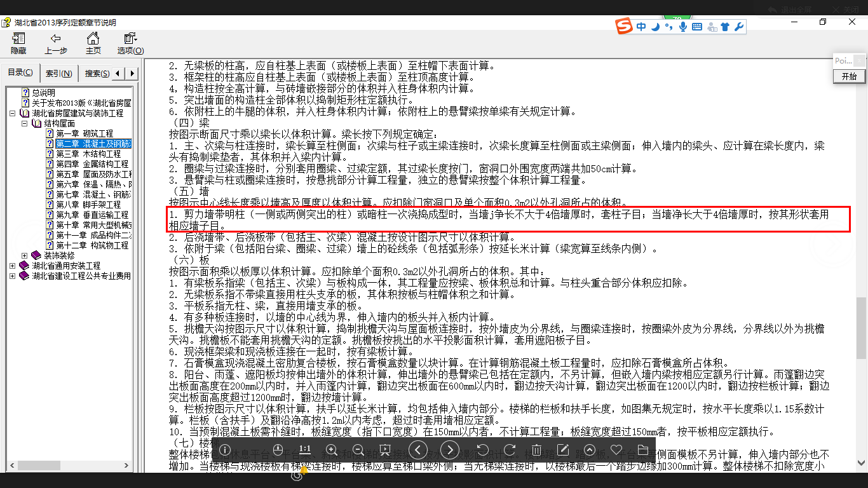Image resolution: width=868 pixels, height=488 pixels.
Task: Open the Options 选项(O) menu
Action: [x=130, y=44]
